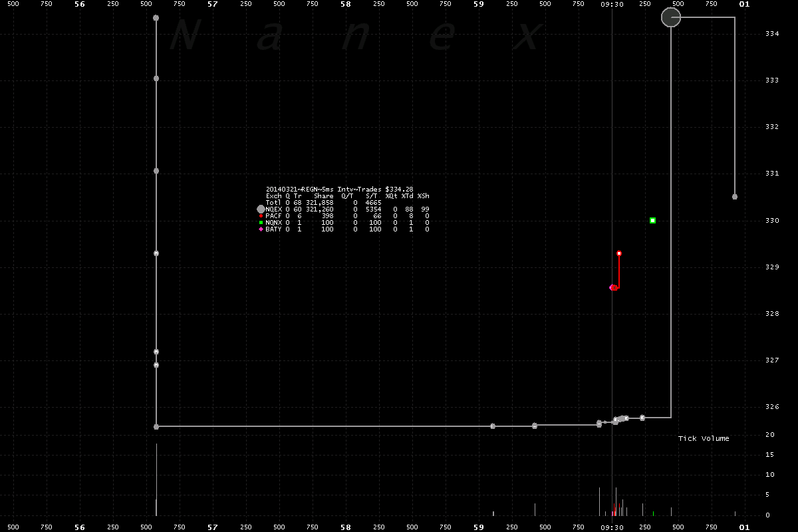
Task: Click the PACF share value 398
Action: (x=327, y=216)
